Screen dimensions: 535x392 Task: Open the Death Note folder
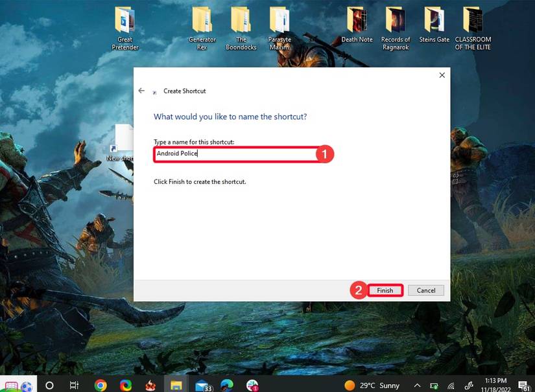(x=356, y=19)
